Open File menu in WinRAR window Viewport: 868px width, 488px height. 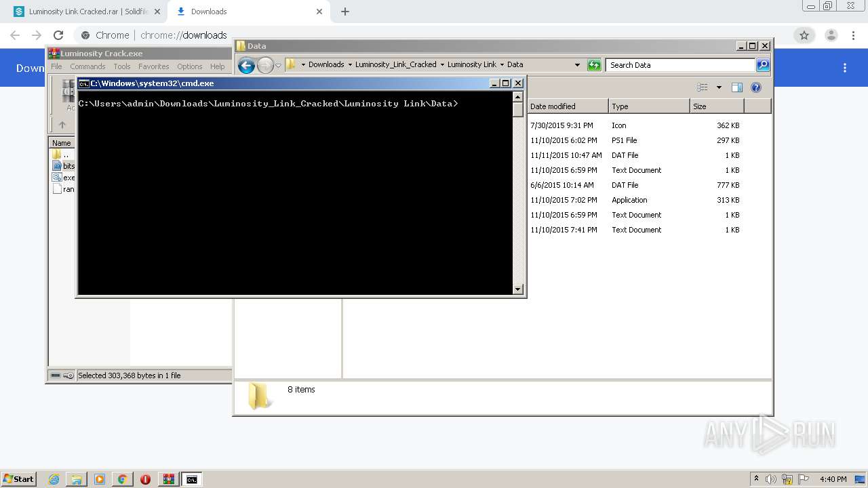[56, 66]
